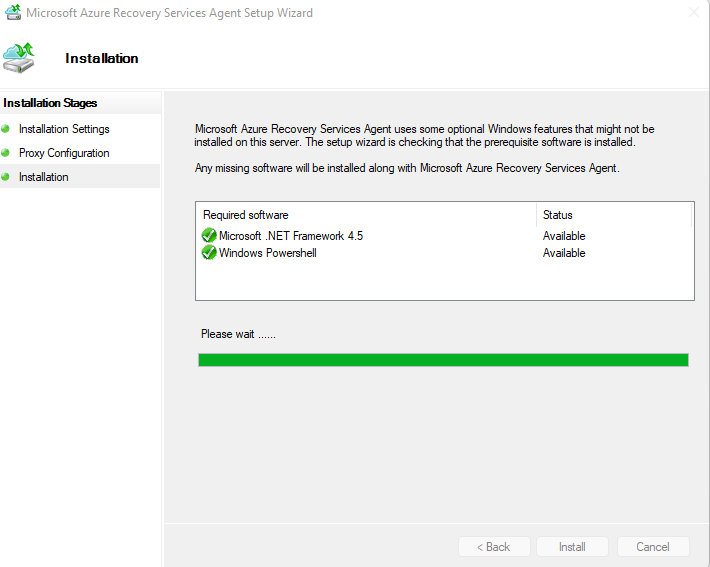Click the Installation Stages heading
This screenshot has height=567, width=710.
click(50, 103)
